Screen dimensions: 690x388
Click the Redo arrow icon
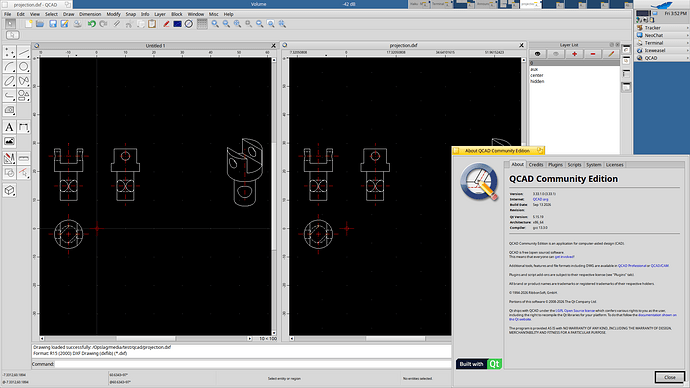103,24
